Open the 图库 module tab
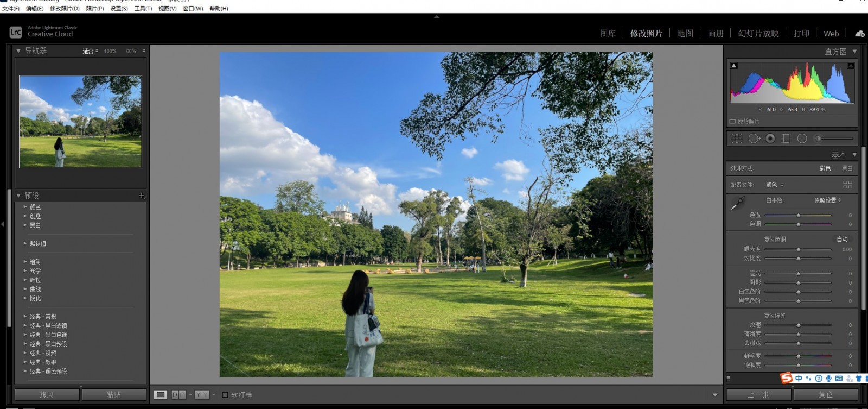Screen dimensions: 868x409 pos(608,34)
